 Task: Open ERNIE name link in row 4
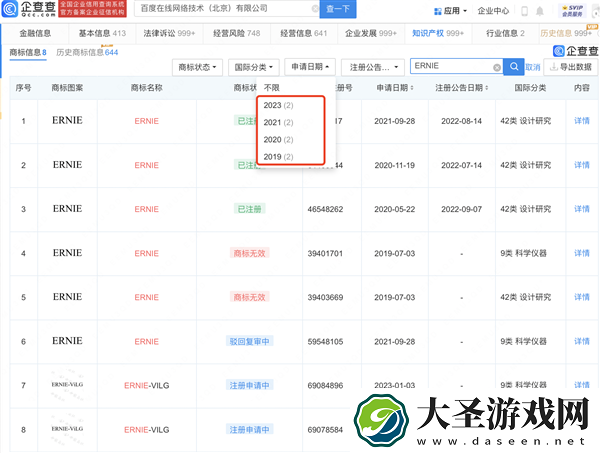point(147,253)
